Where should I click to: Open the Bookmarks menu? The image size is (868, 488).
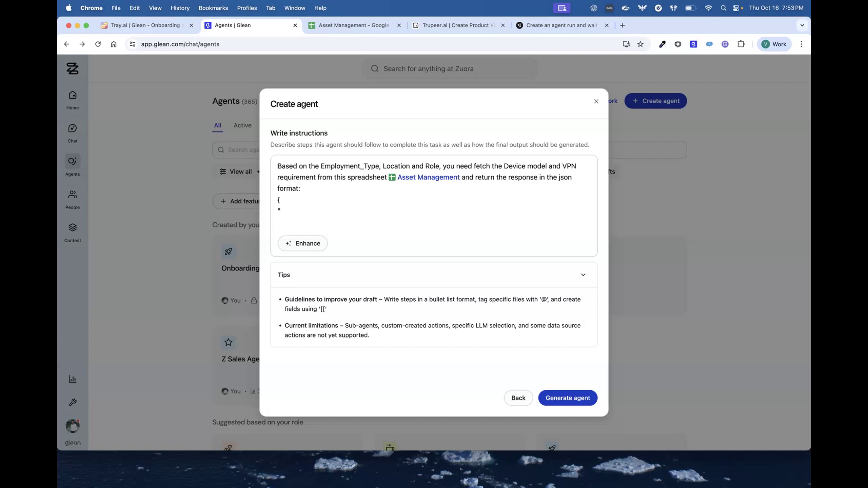tap(213, 8)
